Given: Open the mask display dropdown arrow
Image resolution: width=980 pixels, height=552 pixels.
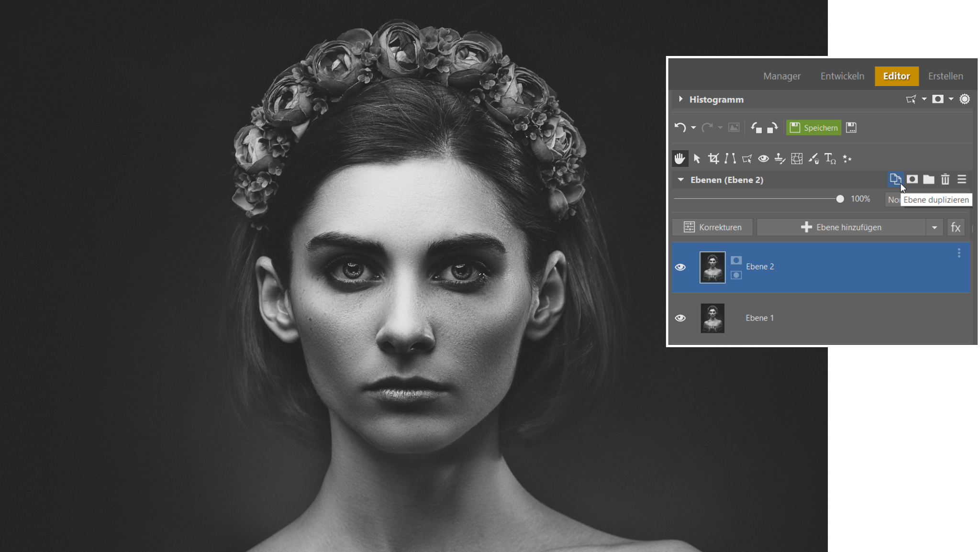Looking at the screenshot, I should pos(951,99).
